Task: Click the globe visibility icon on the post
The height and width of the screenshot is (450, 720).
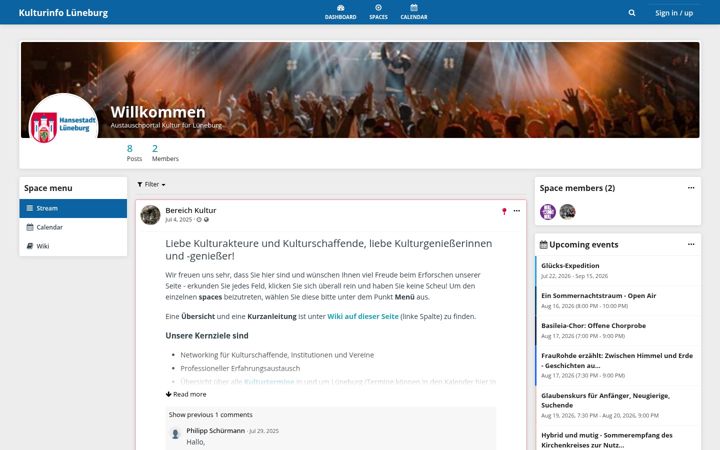Action: 207,219
